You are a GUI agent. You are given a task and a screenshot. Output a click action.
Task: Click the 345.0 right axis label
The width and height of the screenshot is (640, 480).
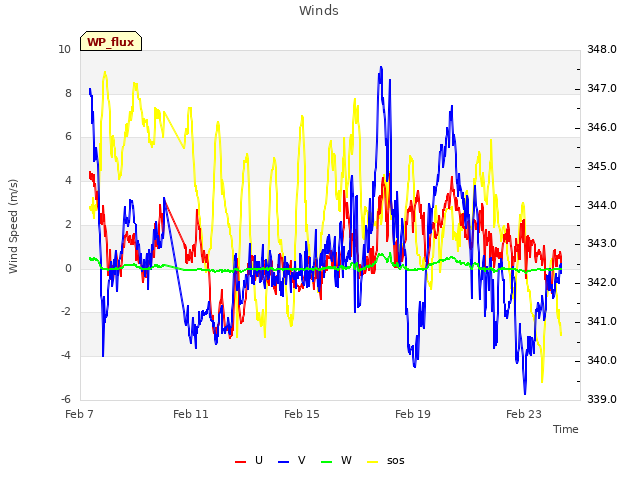pyautogui.click(x=602, y=167)
